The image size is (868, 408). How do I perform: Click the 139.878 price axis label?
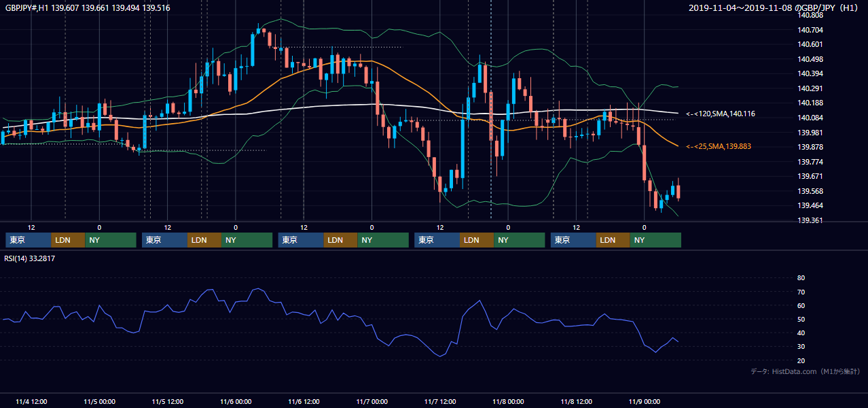[811, 147]
